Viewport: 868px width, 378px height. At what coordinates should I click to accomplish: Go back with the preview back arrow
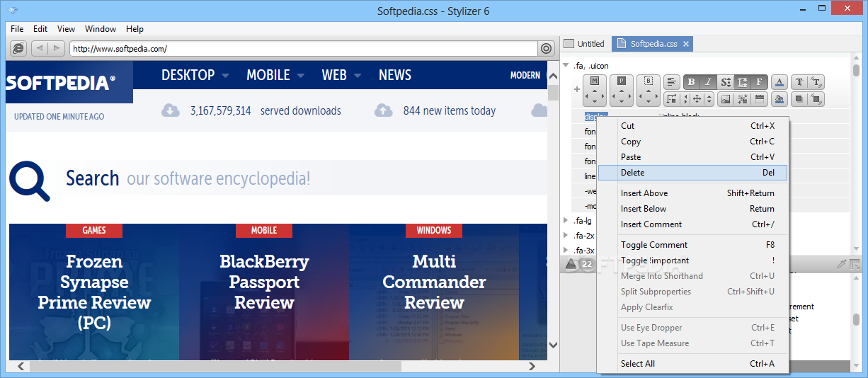coord(40,48)
